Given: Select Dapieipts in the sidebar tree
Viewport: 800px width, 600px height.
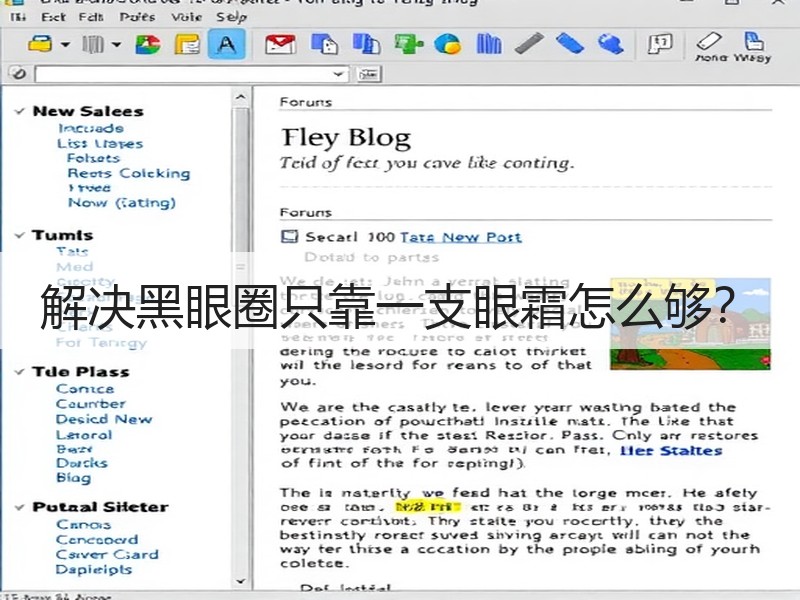Looking at the screenshot, I should click(x=94, y=570).
